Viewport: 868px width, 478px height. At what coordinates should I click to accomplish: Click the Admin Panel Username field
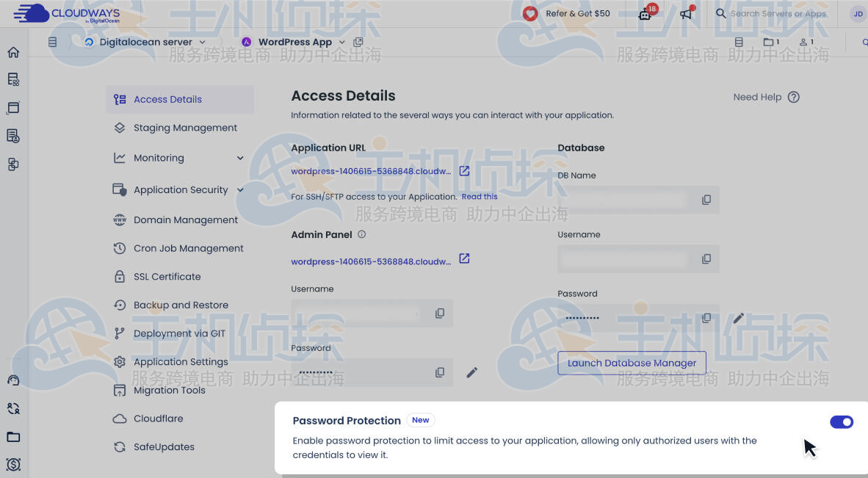point(372,313)
